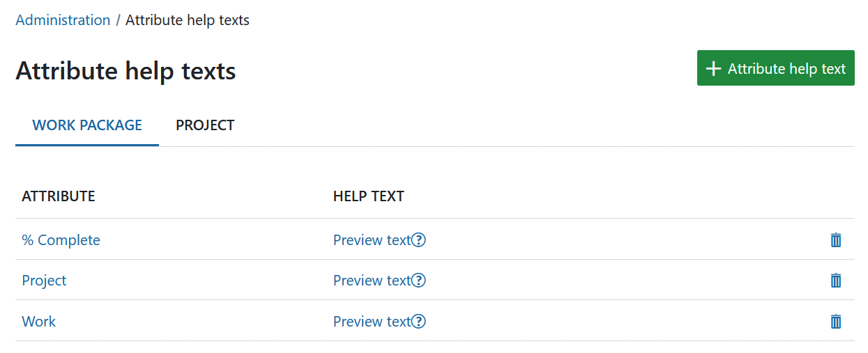
Task: Open the Project attribute help text
Action: 44,281
